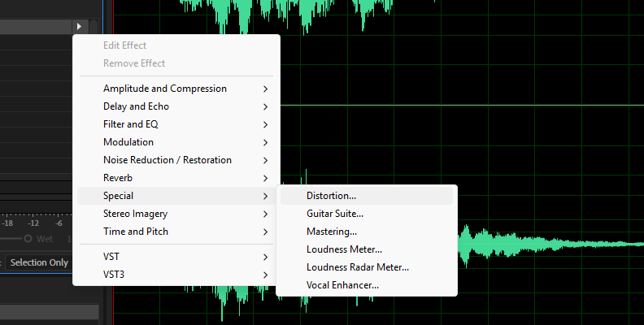
Task: Open the Loudness Meter... effect
Action: coord(344,249)
